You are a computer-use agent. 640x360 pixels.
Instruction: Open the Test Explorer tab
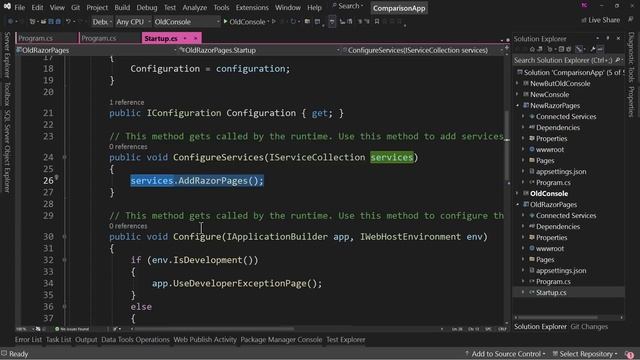(x=345, y=340)
